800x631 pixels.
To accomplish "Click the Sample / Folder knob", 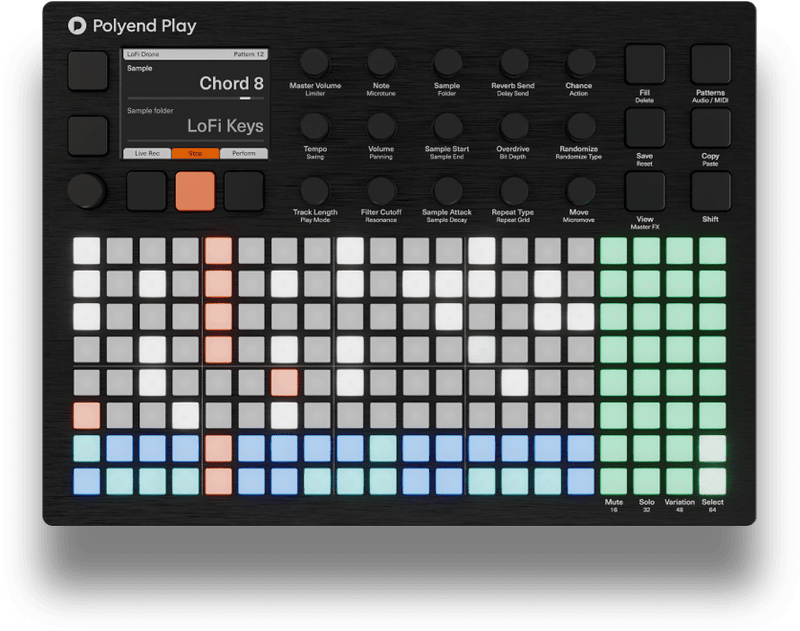I will [x=447, y=63].
